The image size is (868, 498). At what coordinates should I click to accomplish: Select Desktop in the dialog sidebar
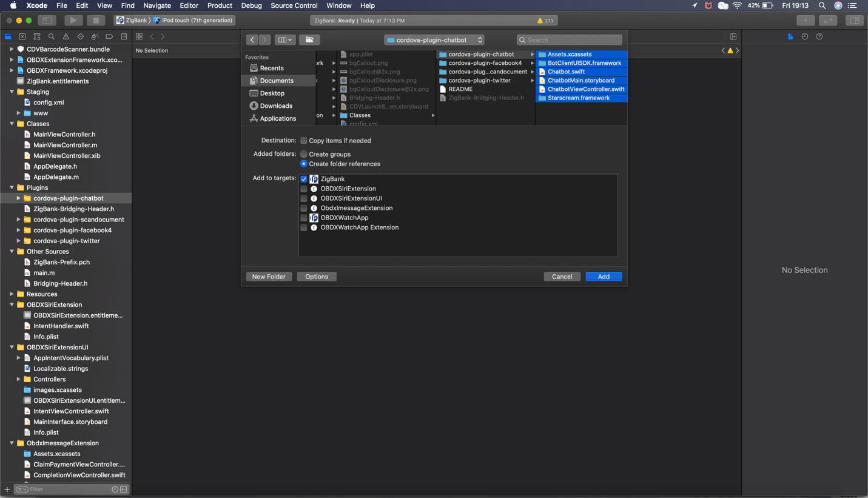(279, 93)
